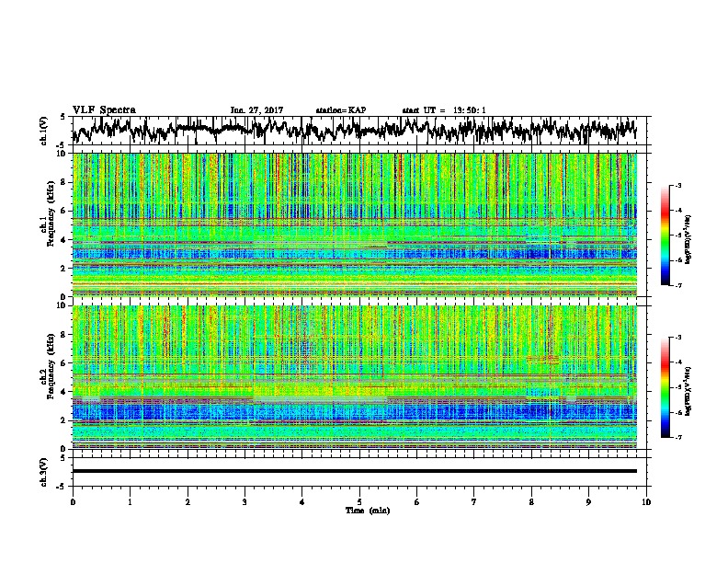Click the "-3" label on ch.2 colorbar
Screen dimensions: 728x563
pyautogui.click(x=677, y=338)
